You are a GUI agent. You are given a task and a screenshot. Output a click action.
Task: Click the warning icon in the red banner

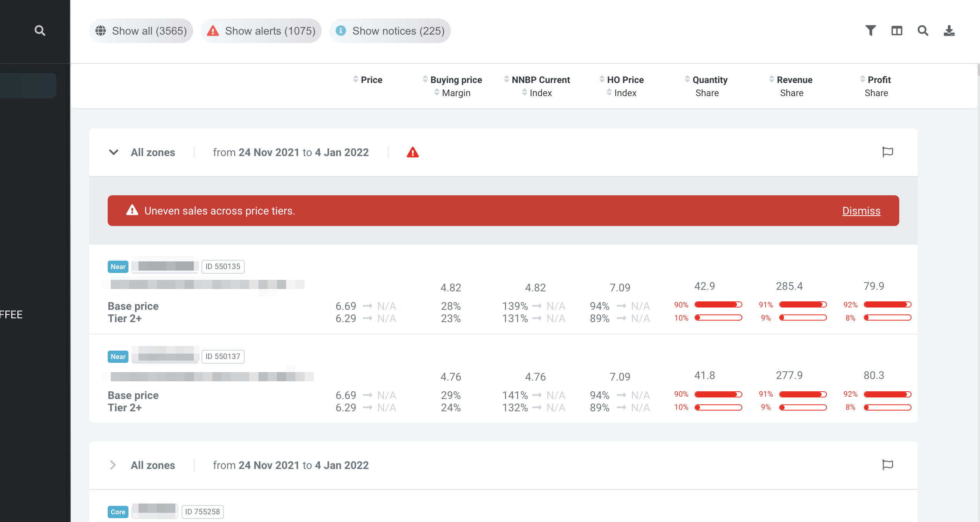pos(132,210)
